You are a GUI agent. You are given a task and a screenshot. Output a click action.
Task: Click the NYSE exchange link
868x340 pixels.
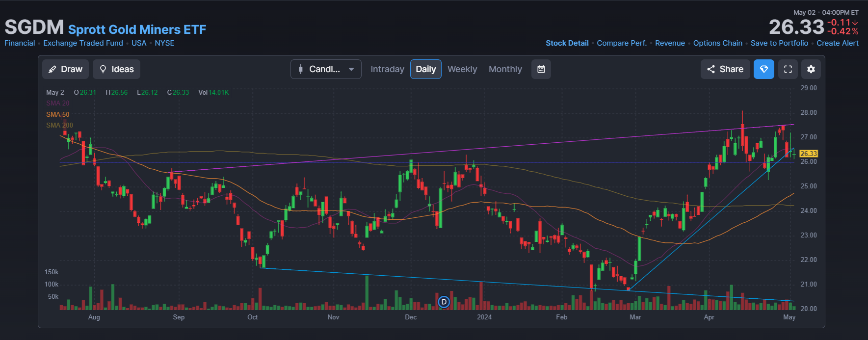coord(164,43)
